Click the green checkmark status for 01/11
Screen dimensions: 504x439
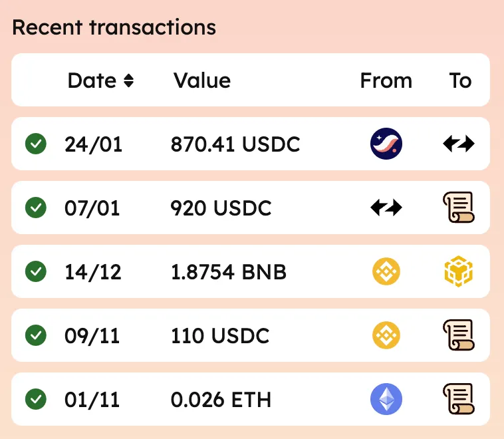pyautogui.click(x=36, y=399)
